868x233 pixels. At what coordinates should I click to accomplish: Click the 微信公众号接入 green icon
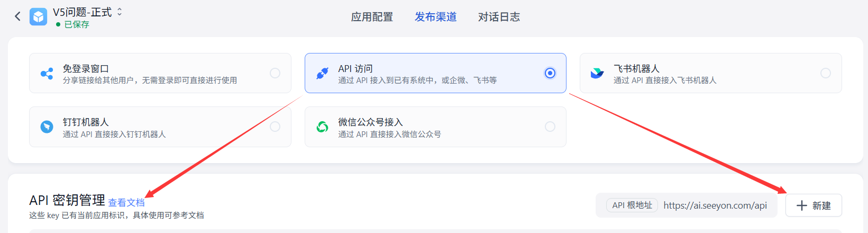(322, 127)
